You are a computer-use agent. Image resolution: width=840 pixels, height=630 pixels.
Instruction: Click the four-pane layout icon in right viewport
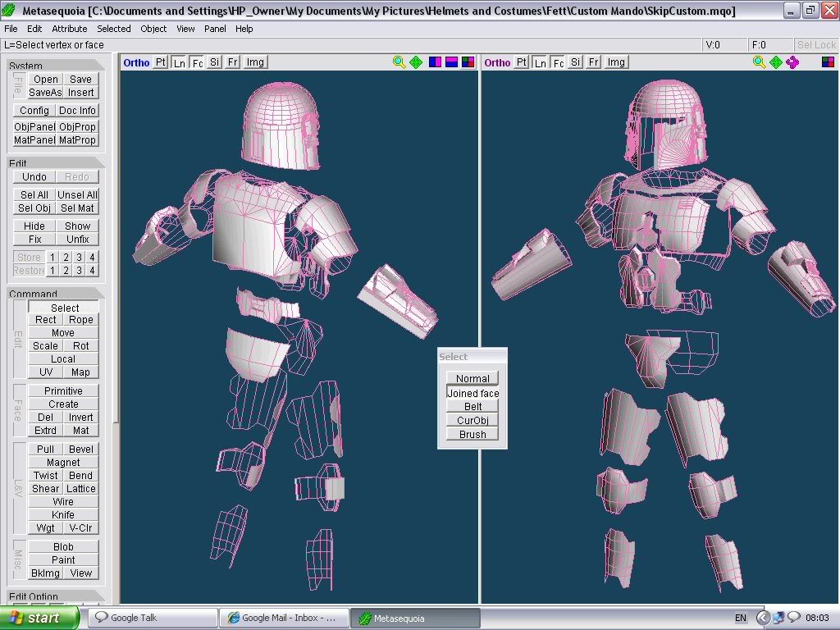828,62
